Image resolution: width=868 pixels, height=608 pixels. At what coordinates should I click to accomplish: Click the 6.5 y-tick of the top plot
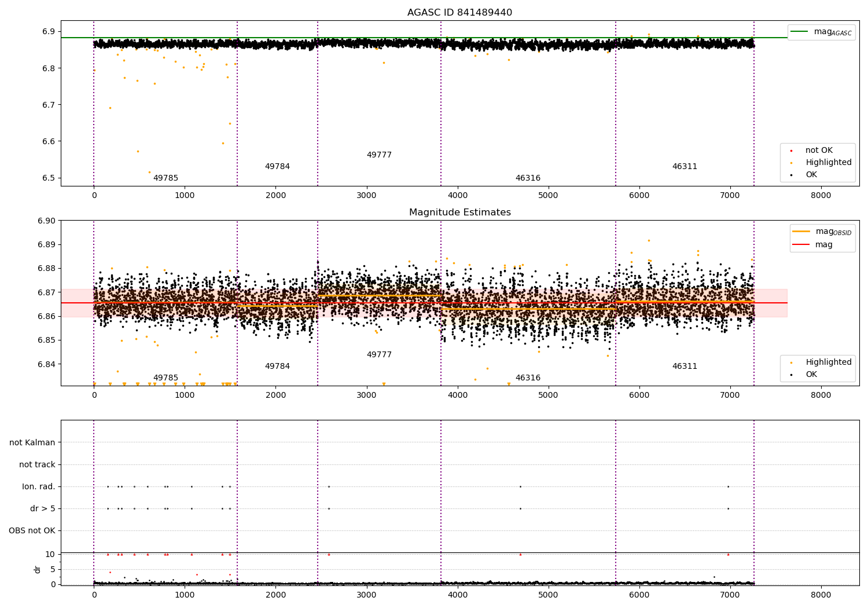pos(49,178)
